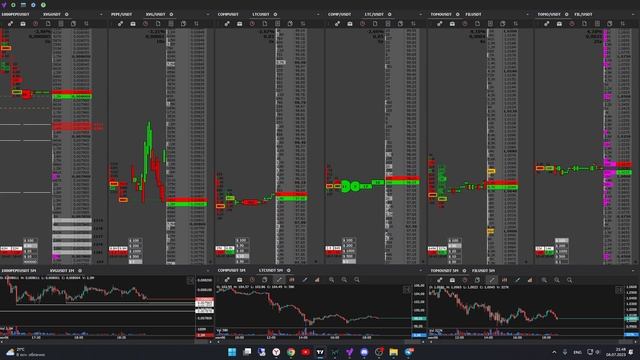Open gear settings on XVGUSDT tab
The height and width of the screenshot is (360, 640).
point(67,14)
